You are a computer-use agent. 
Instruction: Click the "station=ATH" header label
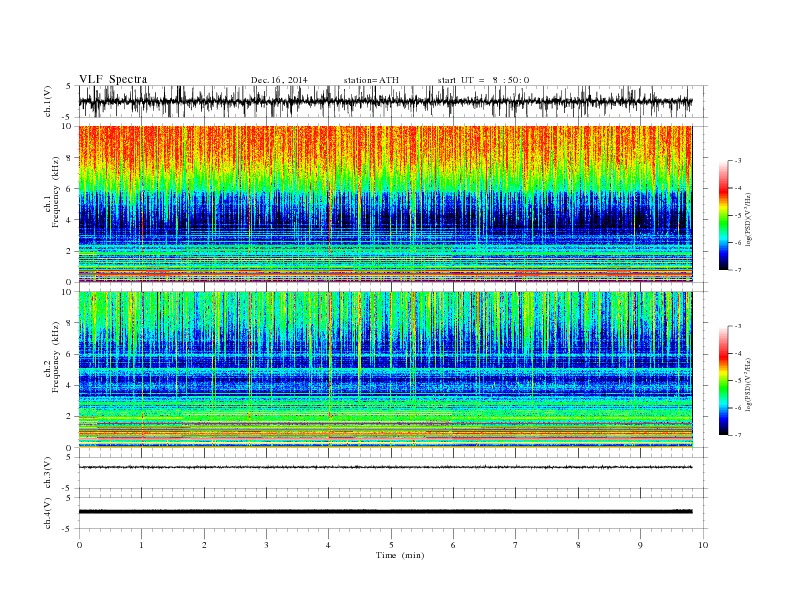371,80
